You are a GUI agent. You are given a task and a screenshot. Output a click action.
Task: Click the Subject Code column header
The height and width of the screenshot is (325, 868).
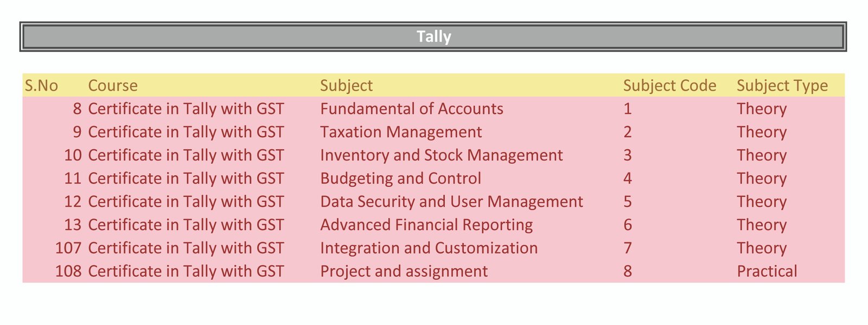point(669,86)
